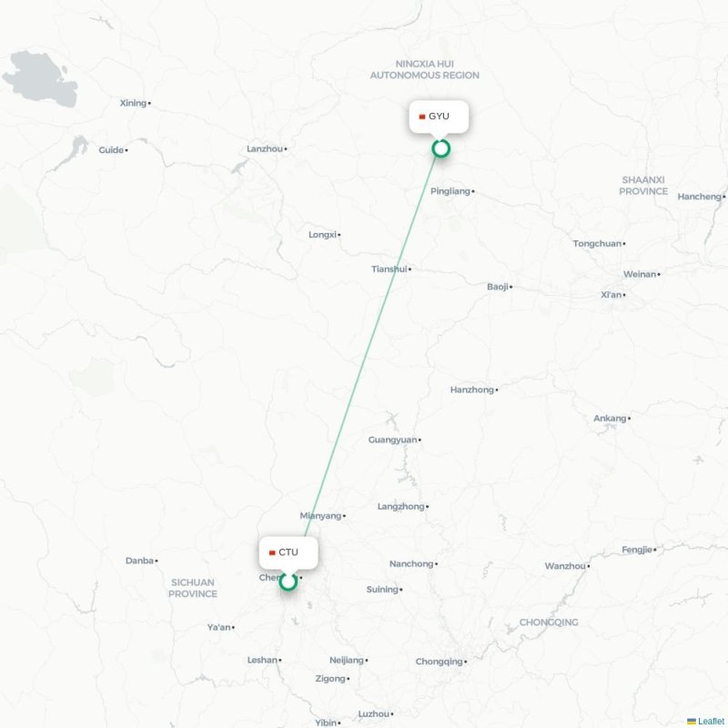This screenshot has width=728, height=728.
Task: Click the Xi'an city label
Action: pos(611,295)
